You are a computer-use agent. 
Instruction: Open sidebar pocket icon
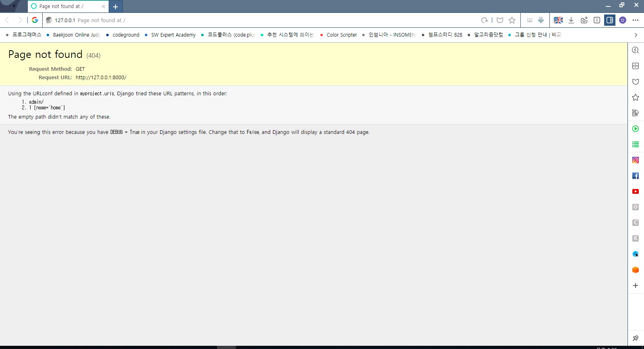click(x=636, y=82)
